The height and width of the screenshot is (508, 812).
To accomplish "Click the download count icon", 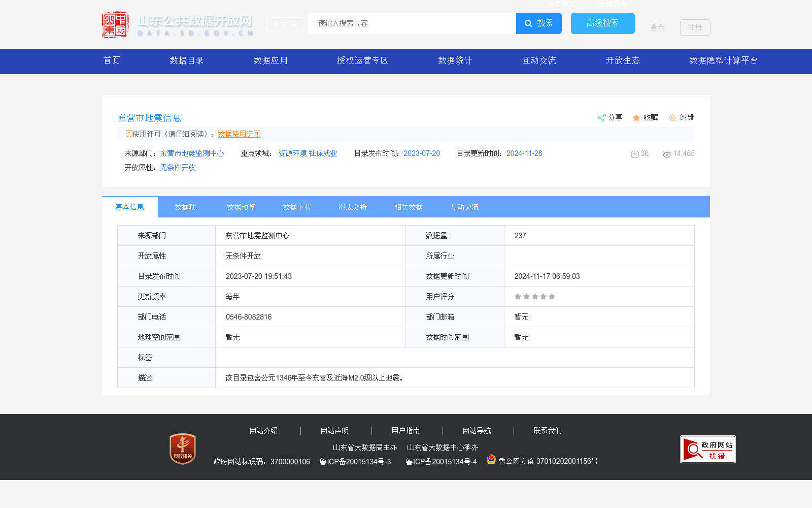I will click(634, 154).
